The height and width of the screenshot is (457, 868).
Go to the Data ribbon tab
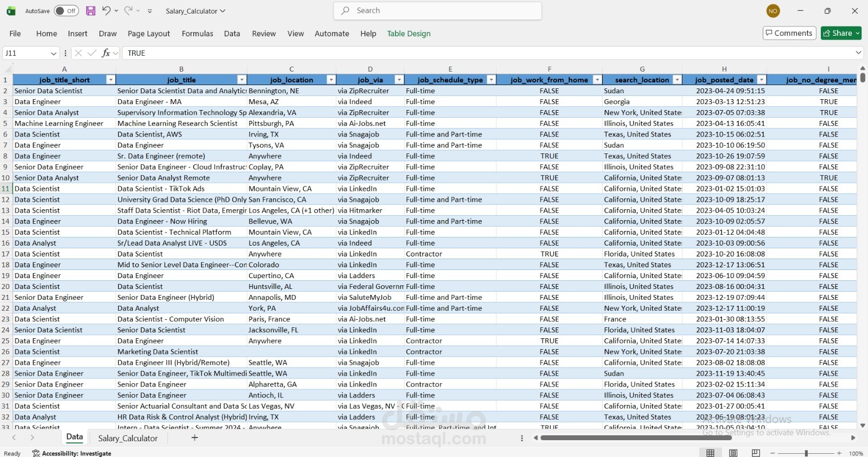point(232,34)
